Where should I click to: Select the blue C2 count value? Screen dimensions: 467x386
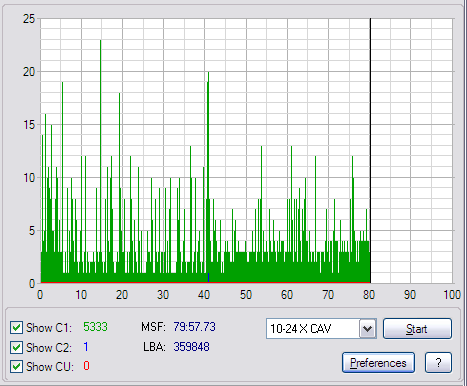86,347
